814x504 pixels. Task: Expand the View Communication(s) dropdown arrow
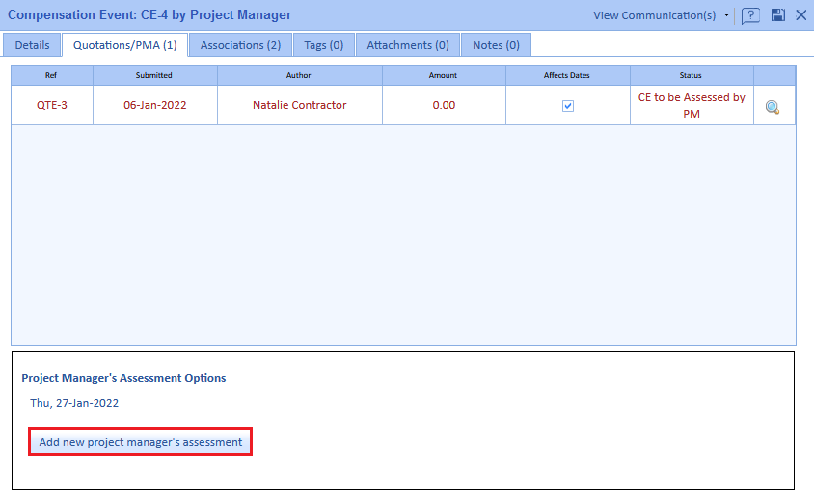pos(726,15)
